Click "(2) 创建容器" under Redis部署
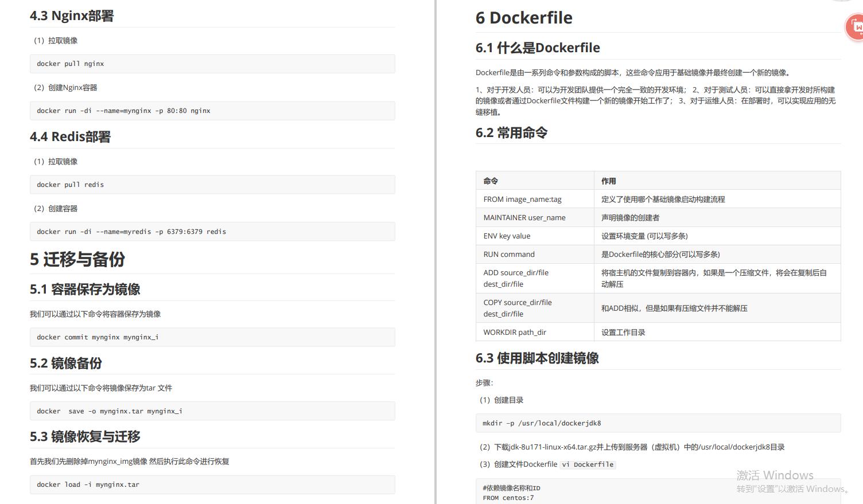The width and height of the screenshot is (863, 504). (56, 208)
